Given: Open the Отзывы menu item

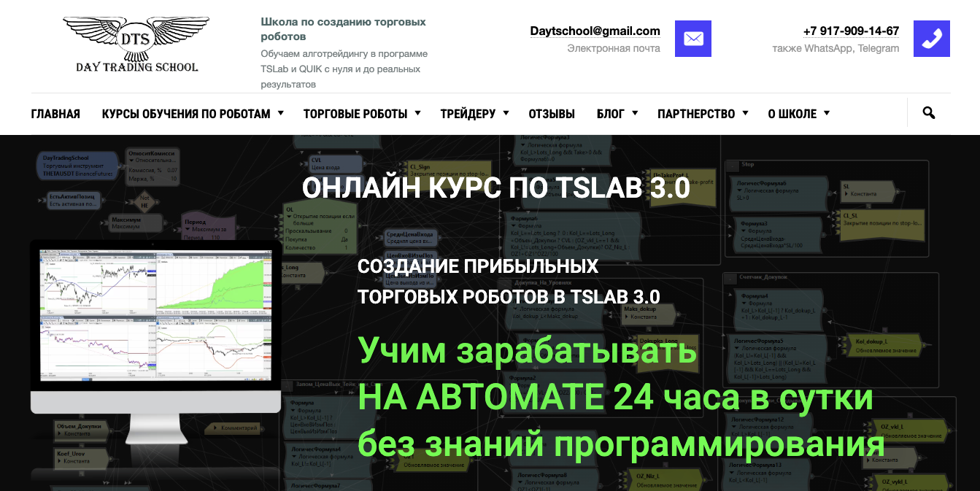Looking at the screenshot, I should click(552, 114).
